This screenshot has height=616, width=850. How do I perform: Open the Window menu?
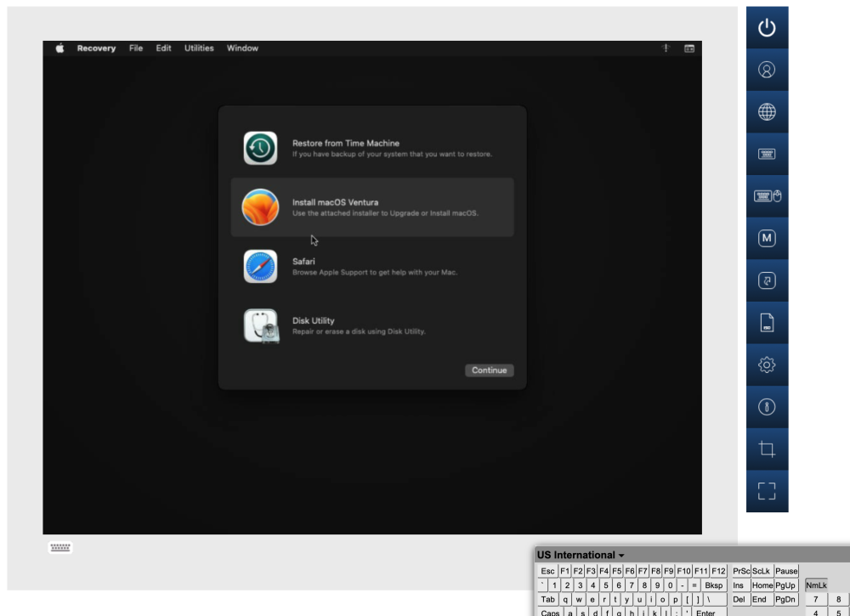point(242,48)
